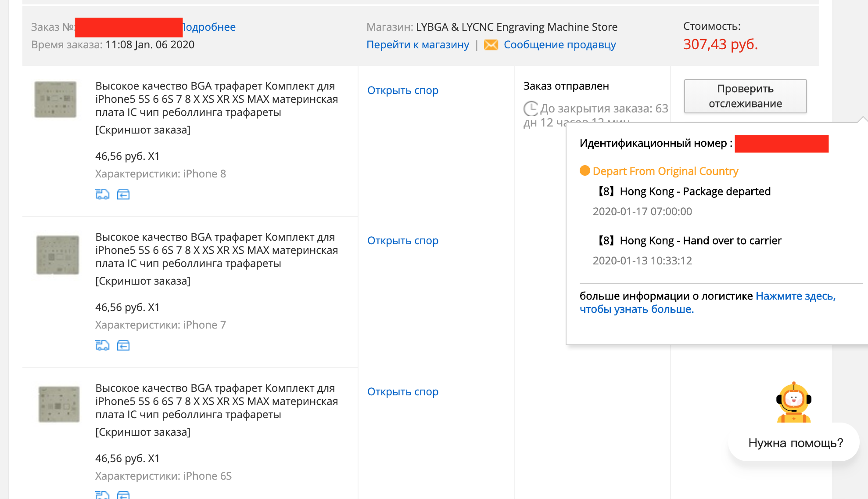Click return box icon under iPhone 7 item
The width and height of the screenshot is (868, 499).
coord(123,345)
